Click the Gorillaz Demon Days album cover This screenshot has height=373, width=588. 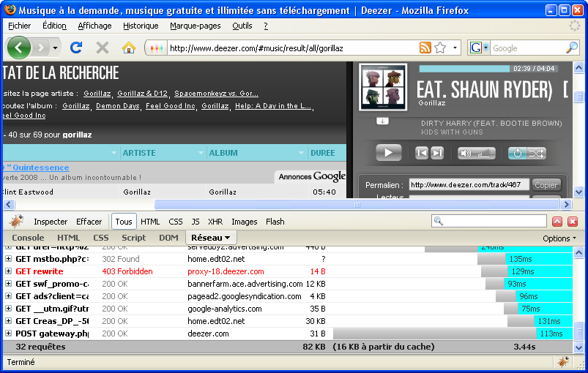pos(383,87)
